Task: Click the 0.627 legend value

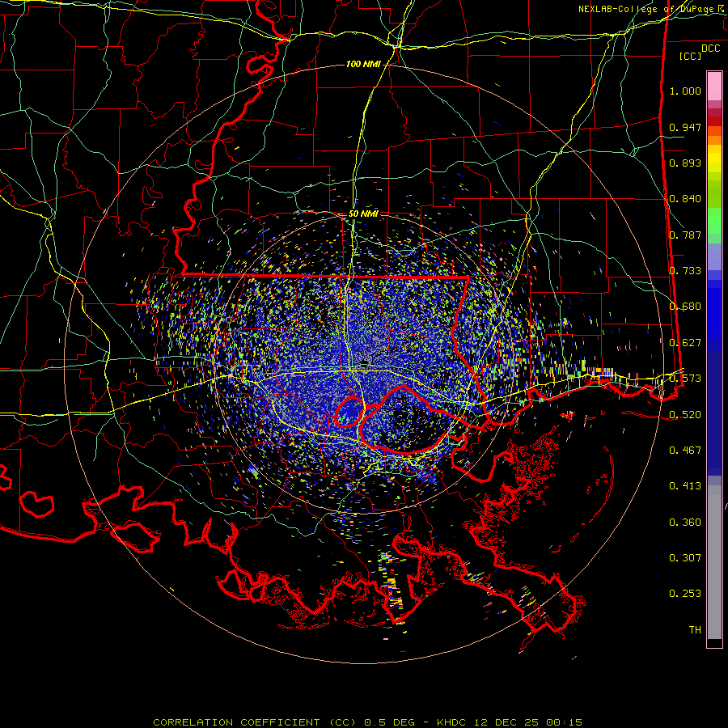Action: pos(685,343)
